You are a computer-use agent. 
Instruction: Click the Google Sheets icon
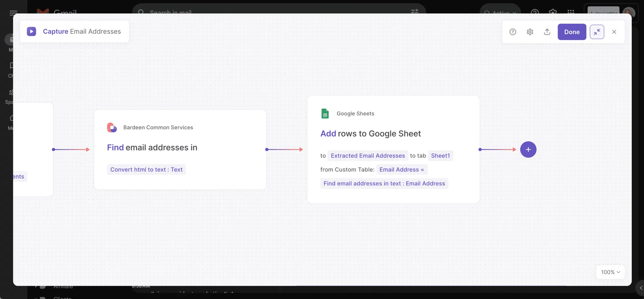click(325, 114)
